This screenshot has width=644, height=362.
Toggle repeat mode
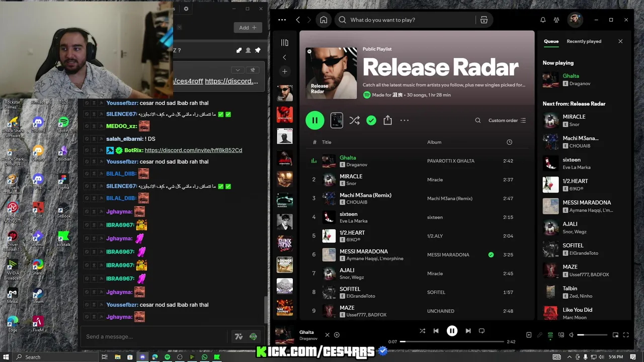[481, 331]
